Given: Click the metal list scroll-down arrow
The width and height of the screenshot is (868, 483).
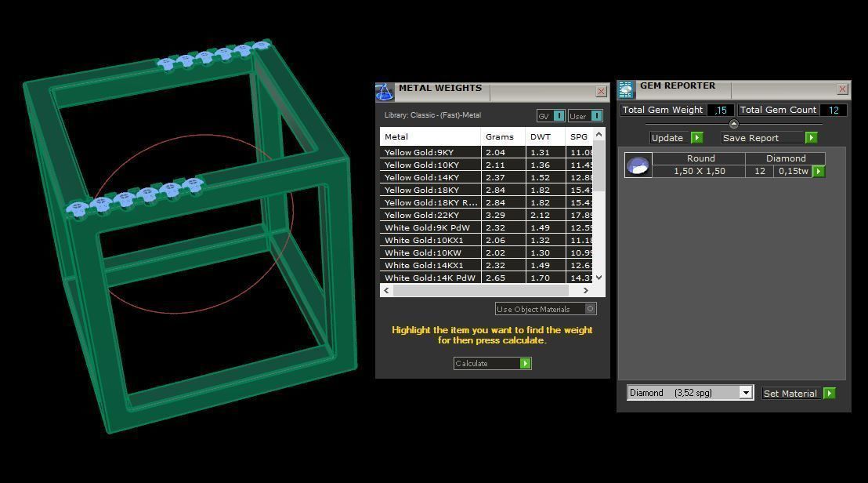Looking at the screenshot, I should (599, 278).
